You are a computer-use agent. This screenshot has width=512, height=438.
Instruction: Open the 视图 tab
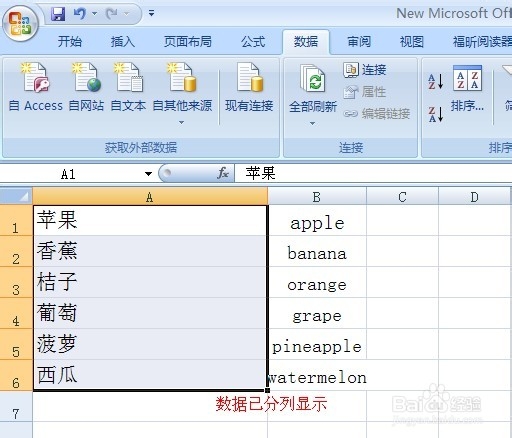point(412,42)
